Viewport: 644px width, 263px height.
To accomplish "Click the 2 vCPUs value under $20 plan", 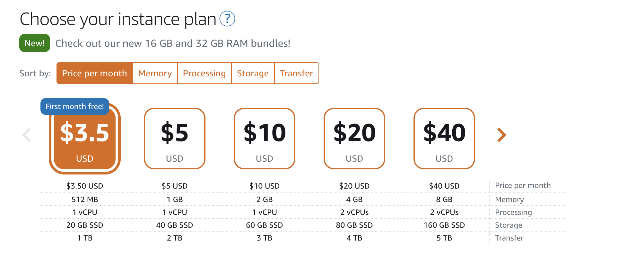I will [354, 212].
